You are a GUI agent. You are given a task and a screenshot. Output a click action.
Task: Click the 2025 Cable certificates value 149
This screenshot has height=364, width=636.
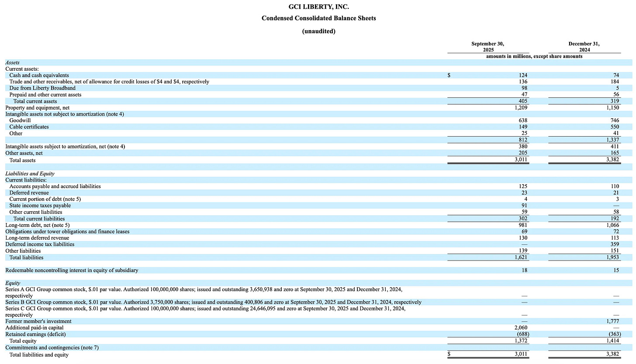click(x=523, y=127)
